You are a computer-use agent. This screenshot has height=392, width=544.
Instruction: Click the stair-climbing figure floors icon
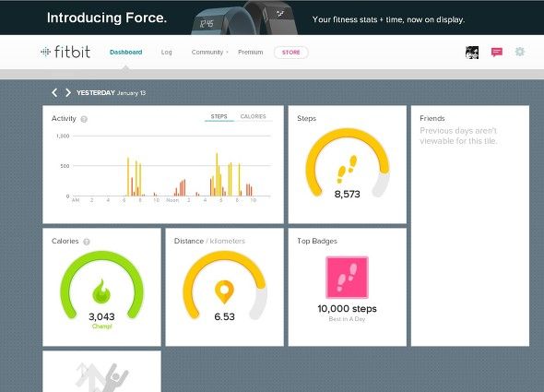[x=102, y=376]
